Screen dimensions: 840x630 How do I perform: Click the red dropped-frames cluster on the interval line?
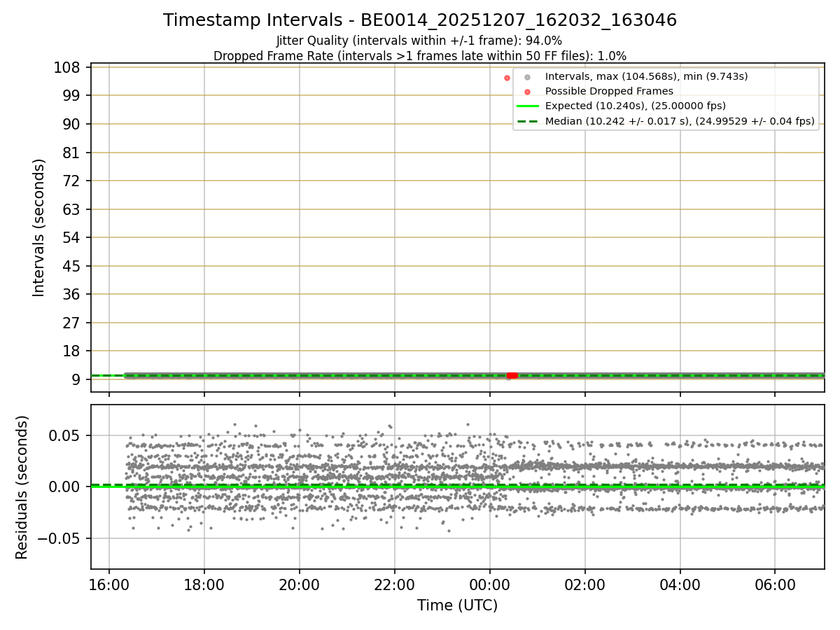512,376
